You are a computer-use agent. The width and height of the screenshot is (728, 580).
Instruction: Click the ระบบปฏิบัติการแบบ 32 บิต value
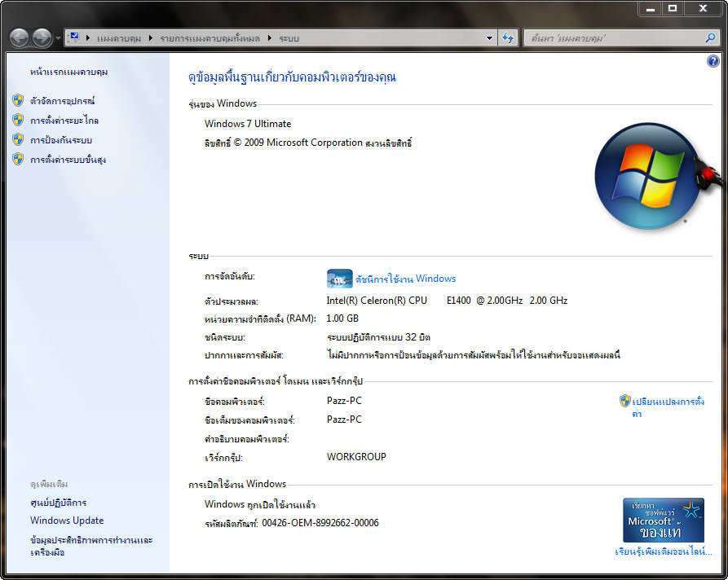point(378,337)
